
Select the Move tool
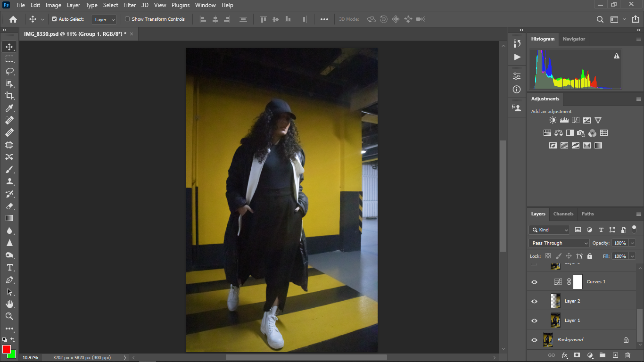(x=9, y=47)
